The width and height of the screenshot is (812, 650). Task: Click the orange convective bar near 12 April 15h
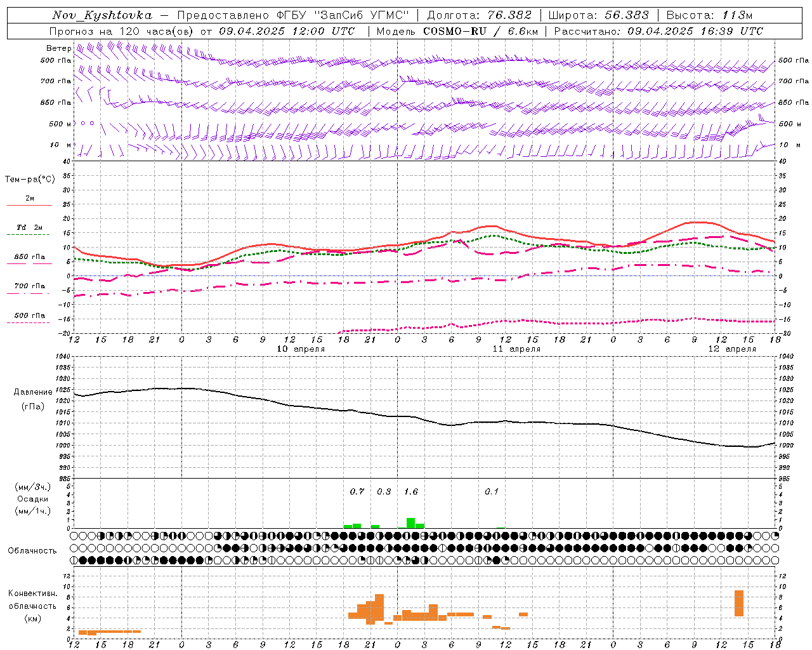[x=739, y=603]
